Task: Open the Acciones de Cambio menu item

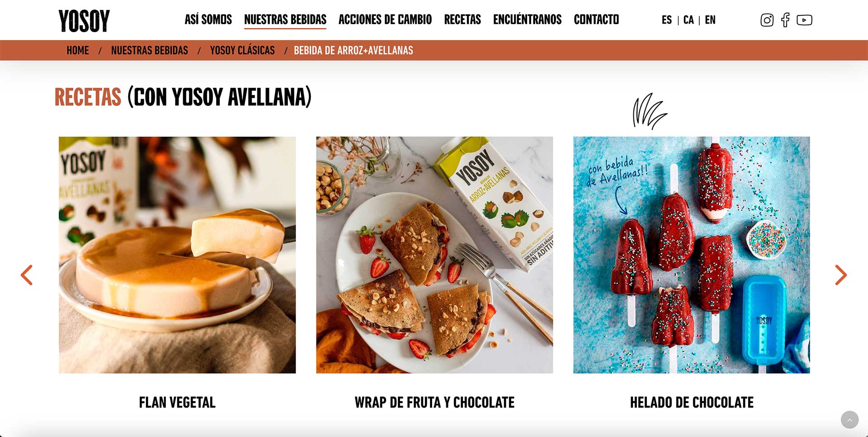Action: (x=385, y=19)
